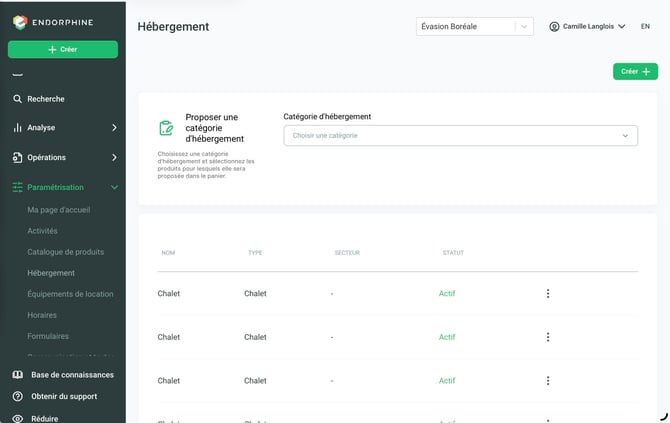The image size is (670, 423).
Task: Click the Base de connaissances book icon
Action: point(18,375)
